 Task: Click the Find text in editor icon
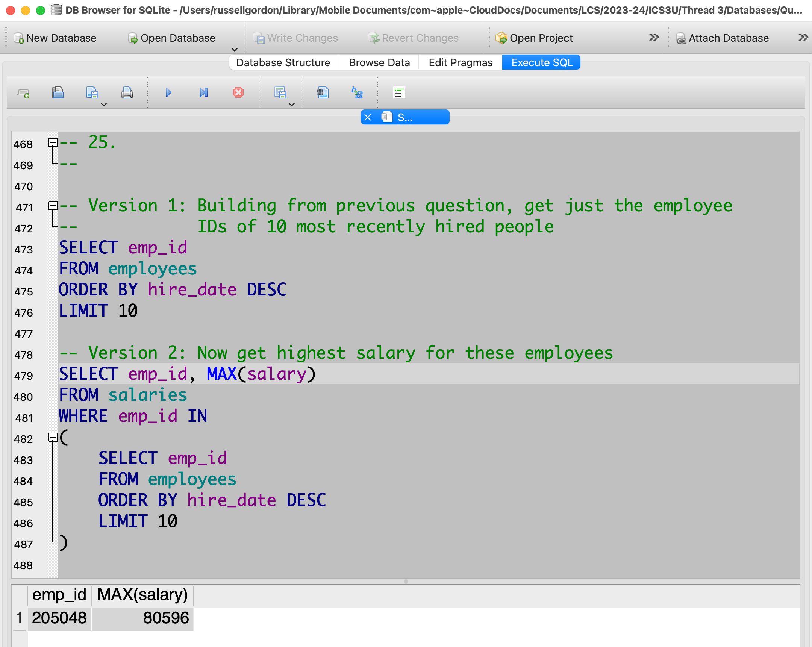[323, 92]
